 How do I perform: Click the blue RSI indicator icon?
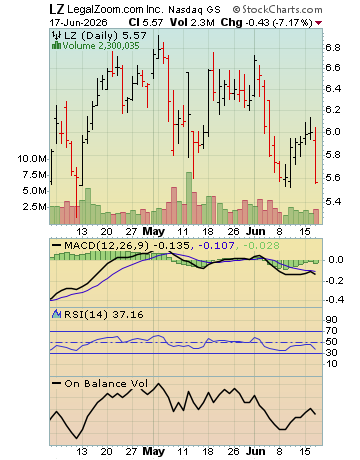56,314
